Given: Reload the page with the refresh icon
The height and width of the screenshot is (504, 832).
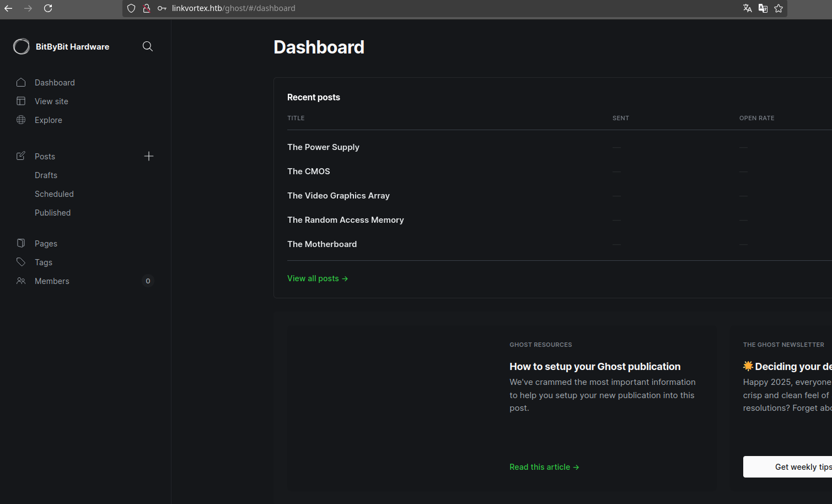Looking at the screenshot, I should click(x=48, y=8).
